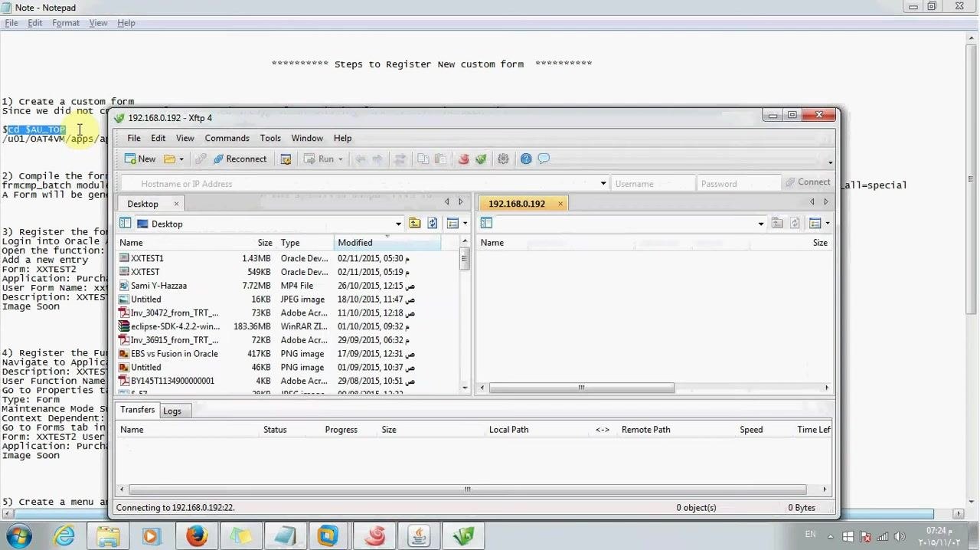Select the Desktop local tab
Viewport: 980px width, 550px height.
coord(142,204)
